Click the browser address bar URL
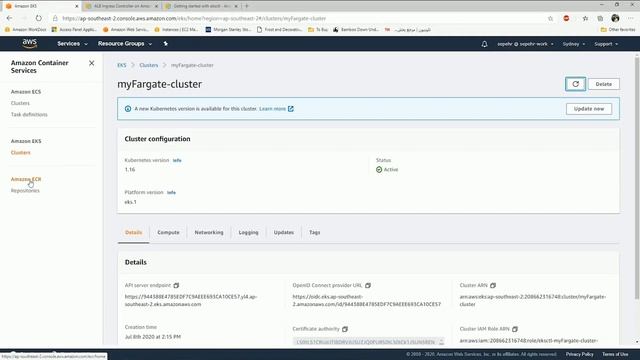 click(x=194, y=18)
